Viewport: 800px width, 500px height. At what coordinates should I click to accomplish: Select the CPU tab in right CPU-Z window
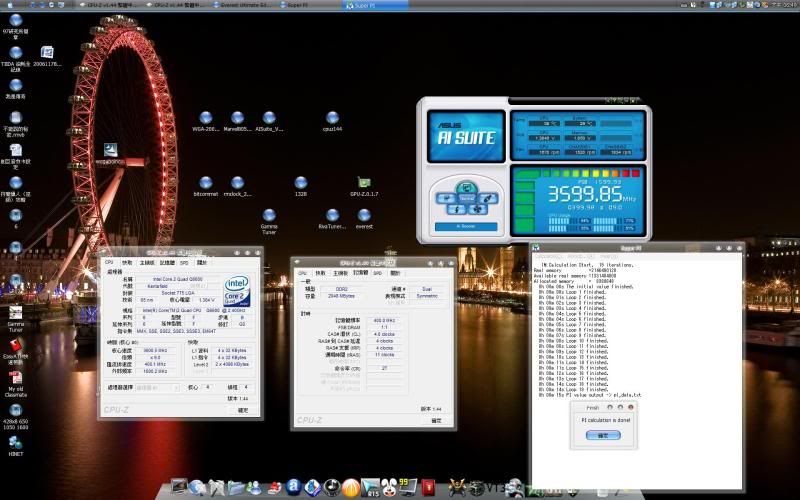click(304, 272)
